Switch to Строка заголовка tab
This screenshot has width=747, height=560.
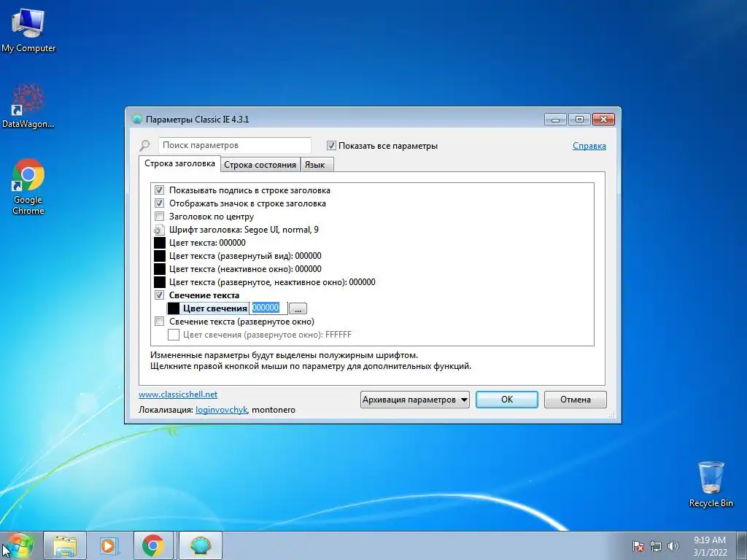pyautogui.click(x=179, y=163)
